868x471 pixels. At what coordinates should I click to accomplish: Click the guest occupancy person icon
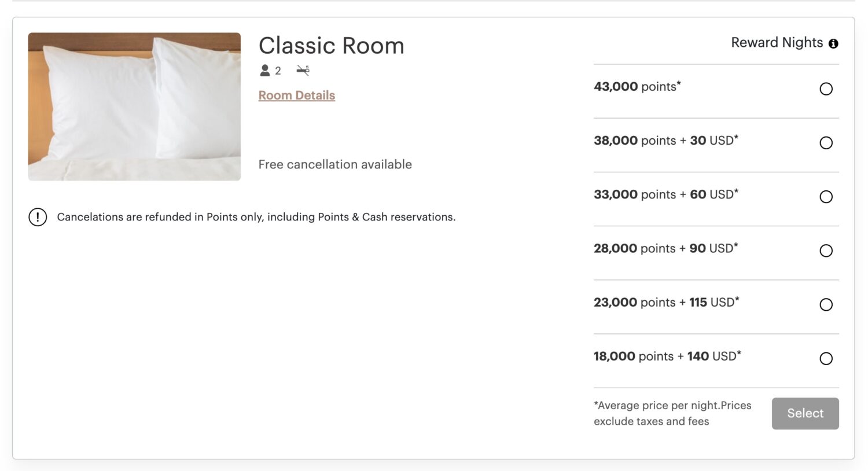click(x=265, y=71)
